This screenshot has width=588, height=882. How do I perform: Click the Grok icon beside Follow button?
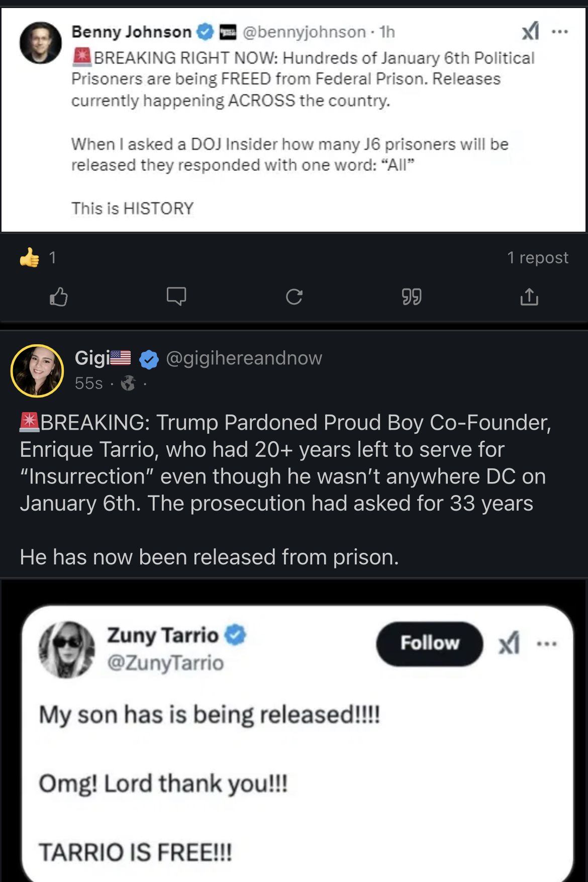(x=509, y=644)
